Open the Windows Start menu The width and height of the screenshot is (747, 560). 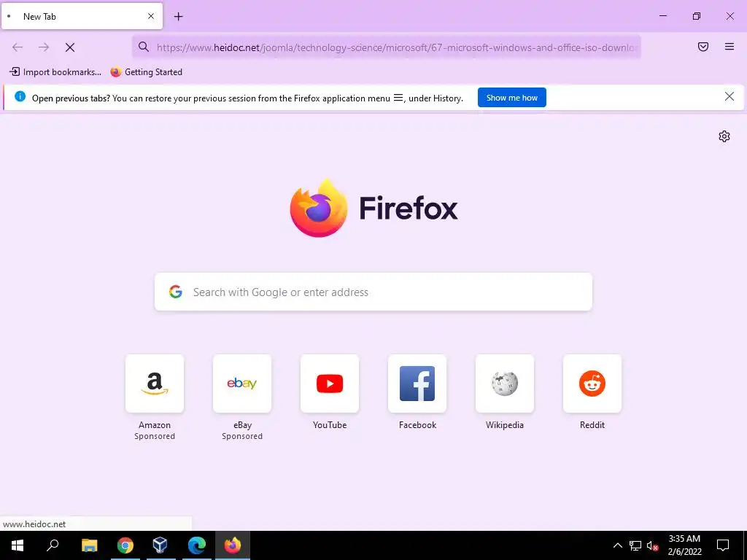pos(18,545)
